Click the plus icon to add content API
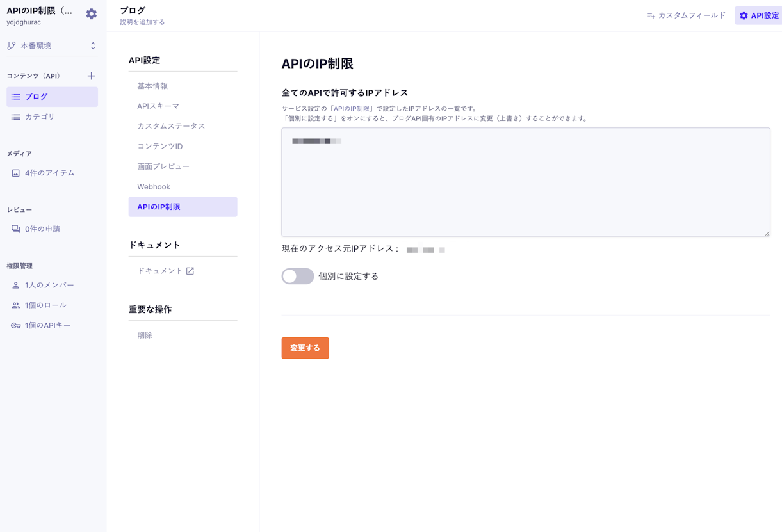The width and height of the screenshot is (782, 532). tap(91, 76)
